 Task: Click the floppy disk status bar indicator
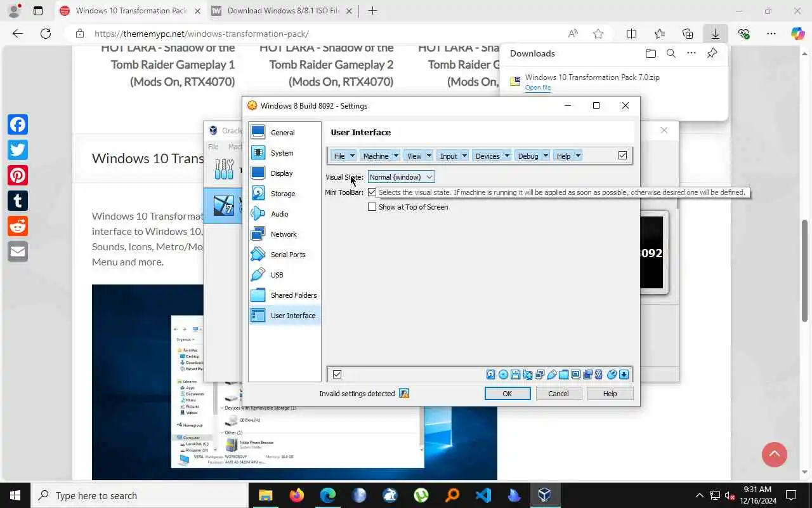(515, 375)
